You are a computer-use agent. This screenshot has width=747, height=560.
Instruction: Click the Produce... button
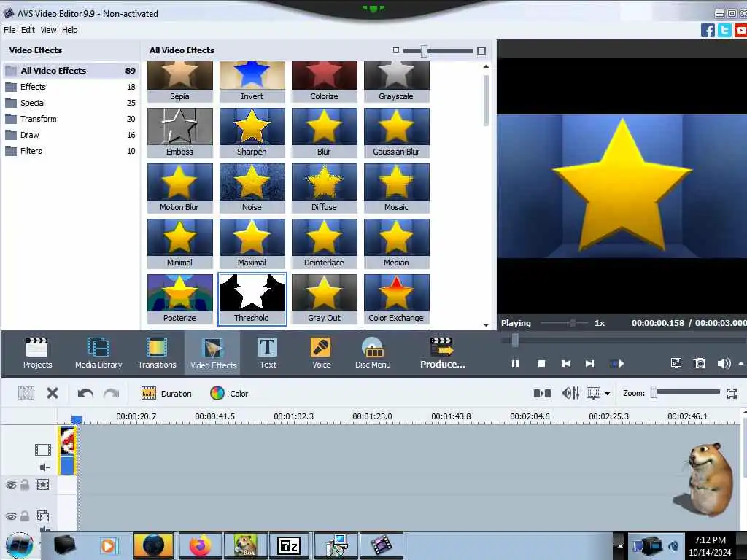tap(442, 353)
